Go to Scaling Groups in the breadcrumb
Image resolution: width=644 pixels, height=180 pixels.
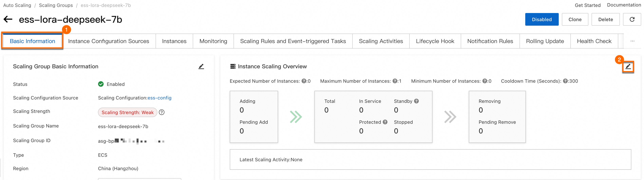coord(56,5)
